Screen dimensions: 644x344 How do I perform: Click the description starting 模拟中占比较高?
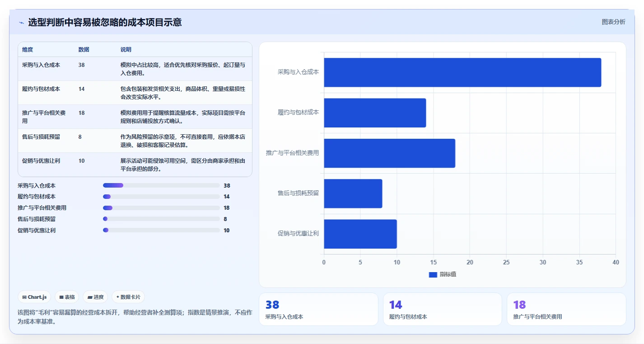tap(183, 69)
